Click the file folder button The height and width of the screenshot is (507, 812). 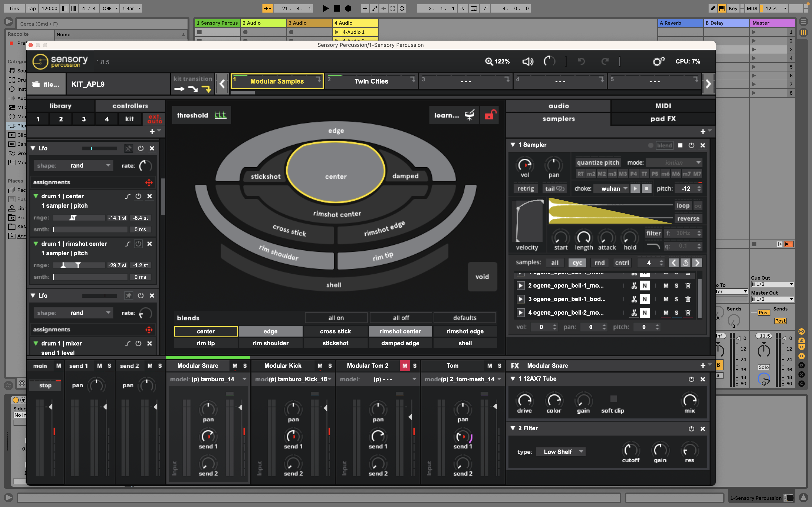point(46,84)
